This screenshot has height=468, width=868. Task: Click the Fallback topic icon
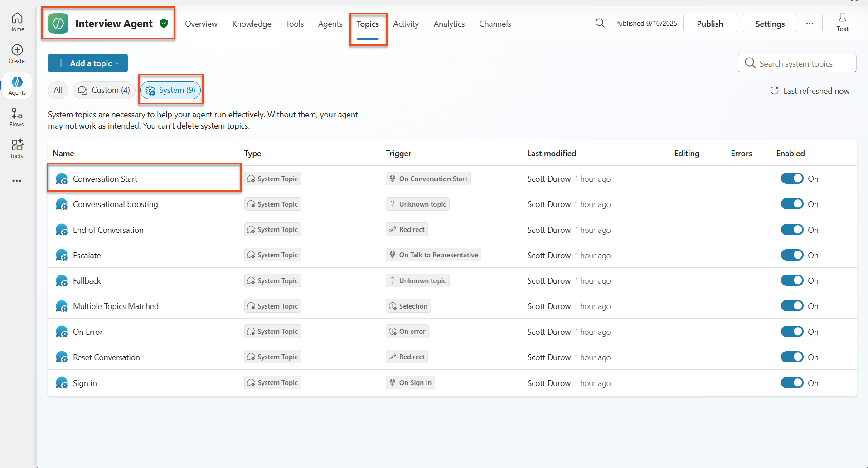[62, 281]
